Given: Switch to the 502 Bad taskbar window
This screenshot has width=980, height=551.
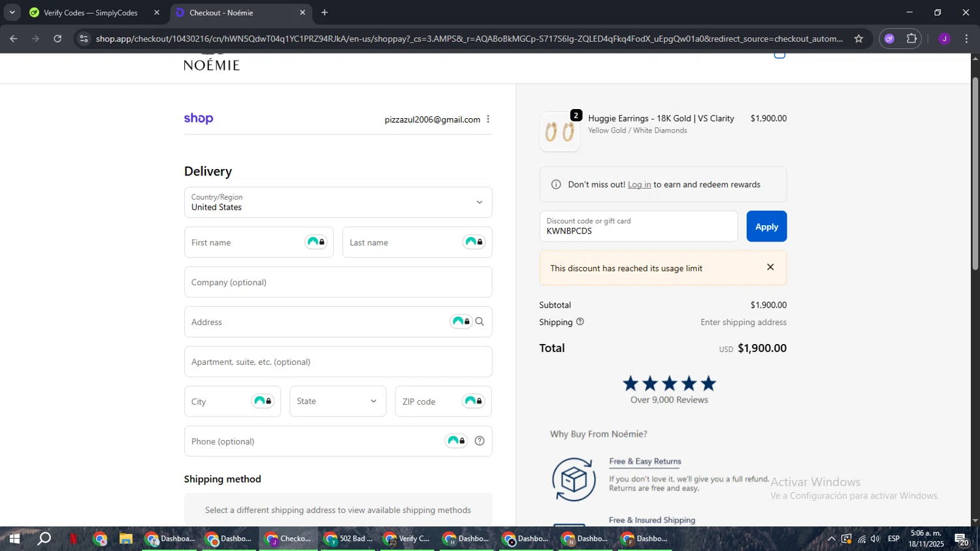Looking at the screenshot, I should pos(349,539).
